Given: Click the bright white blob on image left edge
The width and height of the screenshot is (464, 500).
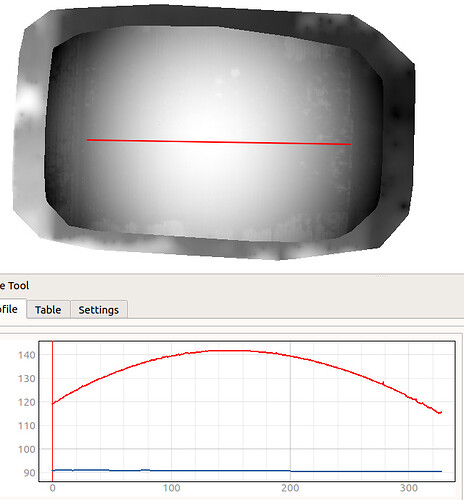Looking at the screenshot, I should tap(28, 98).
